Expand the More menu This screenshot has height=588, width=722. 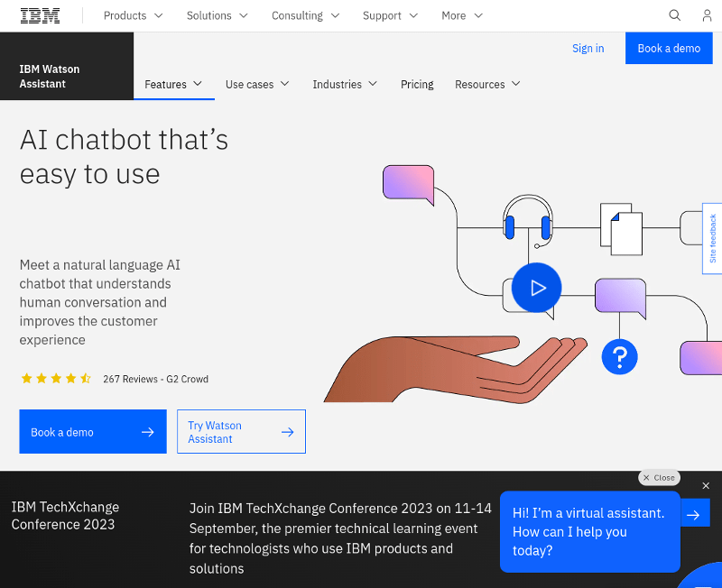click(x=462, y=15)
